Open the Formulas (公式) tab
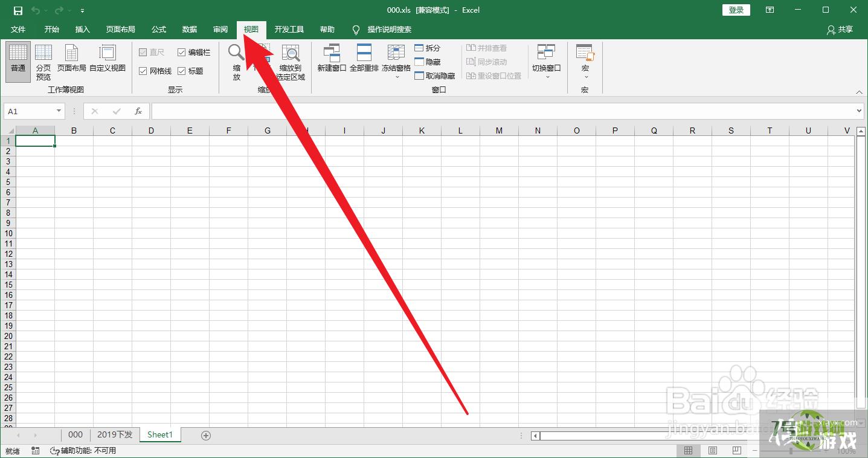This screenshot has width=868, height=458. tap(159, 30)
